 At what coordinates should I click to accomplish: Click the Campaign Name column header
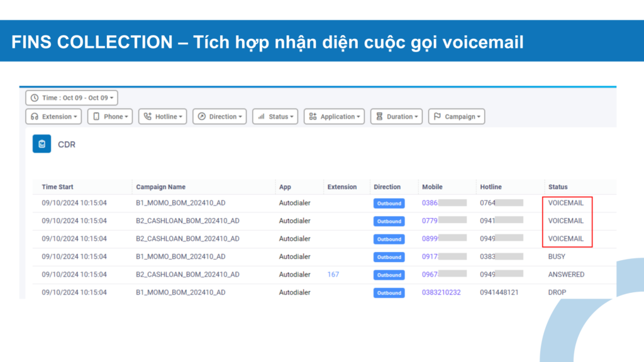[x=160, y=187]
